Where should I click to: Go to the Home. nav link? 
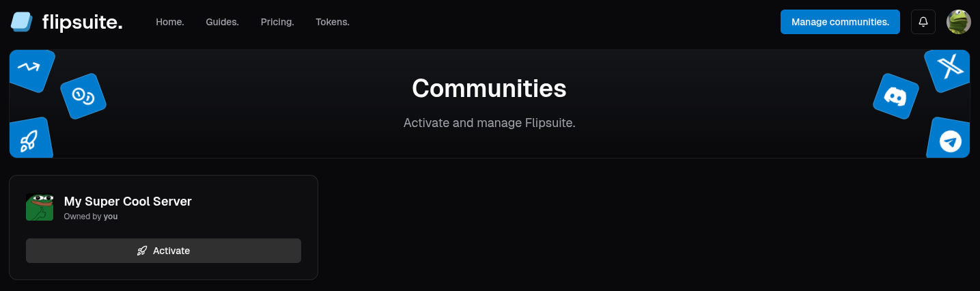[170, 22]
